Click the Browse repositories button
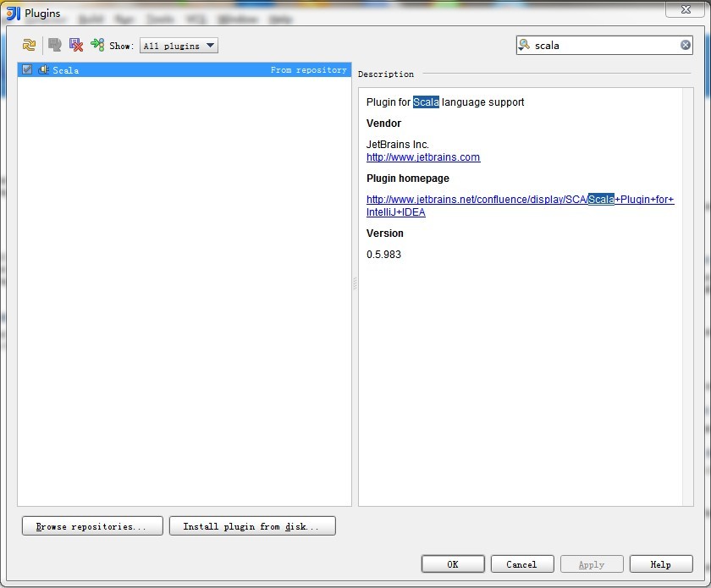The width and height of the screenshot is (711, 588). (x=92, y=526)
